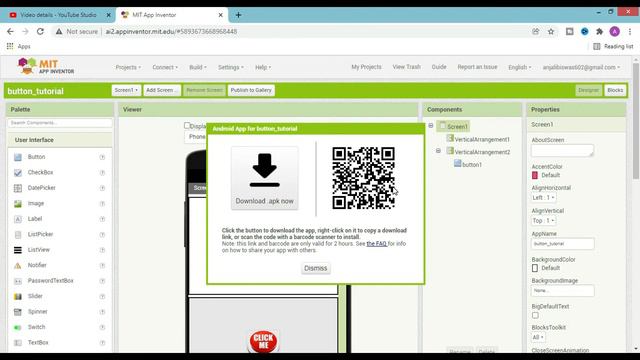The image size is (640, 360).
Task: Open the Screen1 screen selector dropdown
Action: [126, 90]
